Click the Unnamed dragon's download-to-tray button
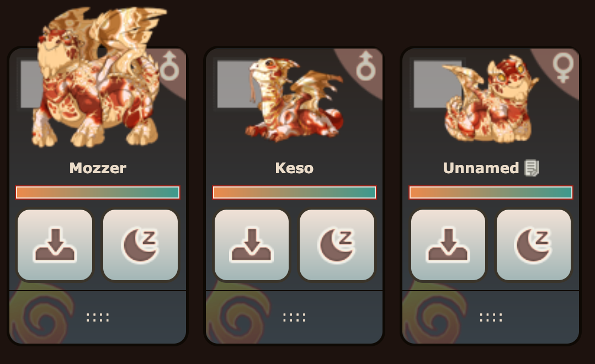The image size is (595, 364). [448, 245]
